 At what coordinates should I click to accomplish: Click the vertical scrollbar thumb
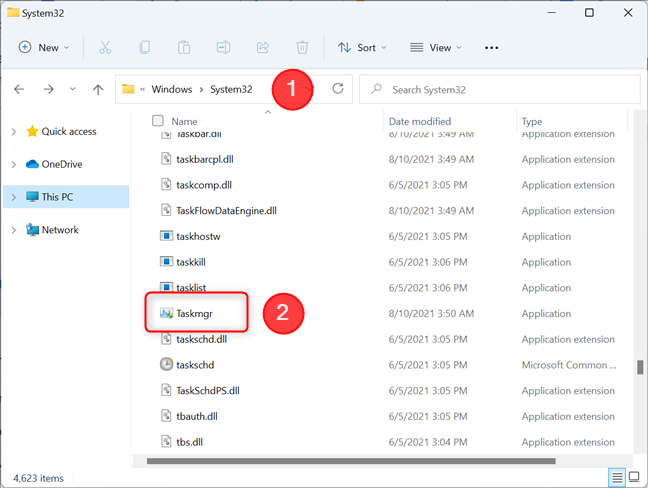(640, 367)
